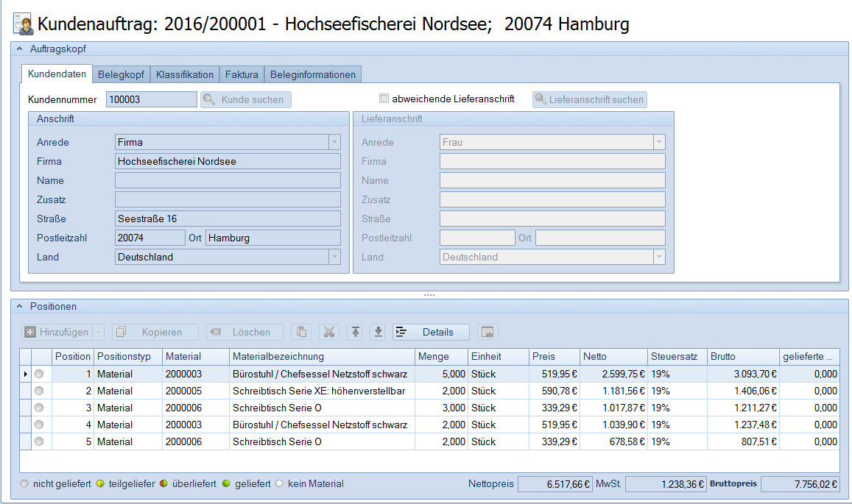Open the Anrede dropdown in Anschrift
This screenshot has height=504, width=852.
point(334,142)
